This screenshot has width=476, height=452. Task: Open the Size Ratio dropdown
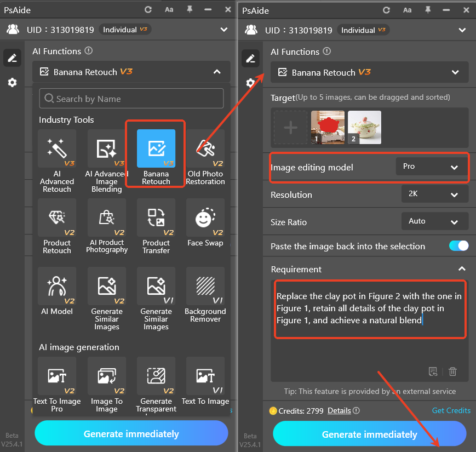(435, 221)
